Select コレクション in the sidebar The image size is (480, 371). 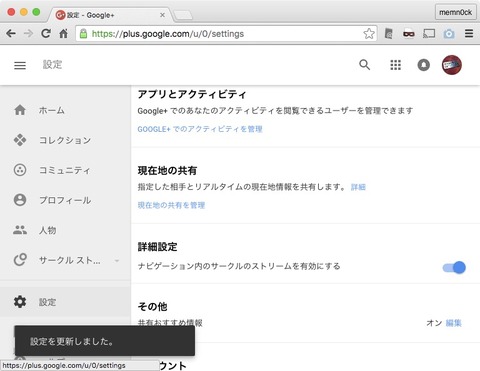click(65, 140)
